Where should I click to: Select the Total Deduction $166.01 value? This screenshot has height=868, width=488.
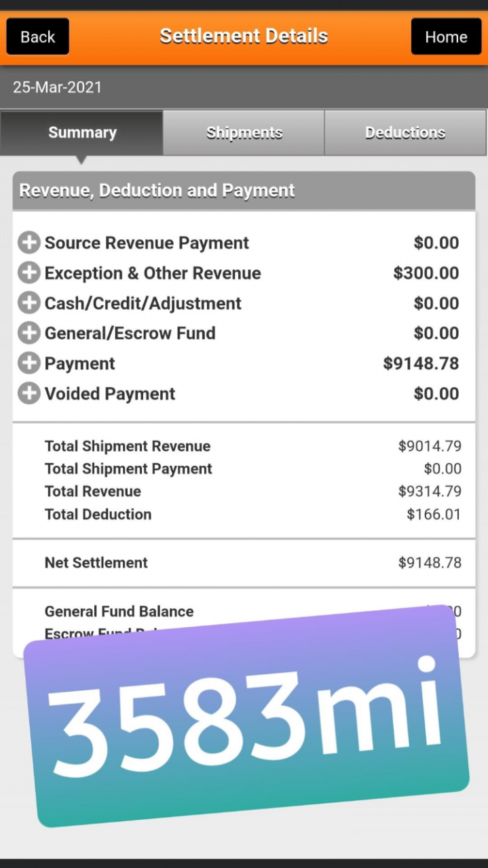(434, 514)
